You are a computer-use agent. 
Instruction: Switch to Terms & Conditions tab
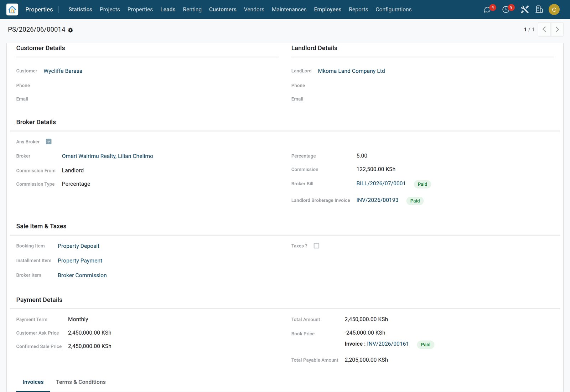(x=81, y=382)
